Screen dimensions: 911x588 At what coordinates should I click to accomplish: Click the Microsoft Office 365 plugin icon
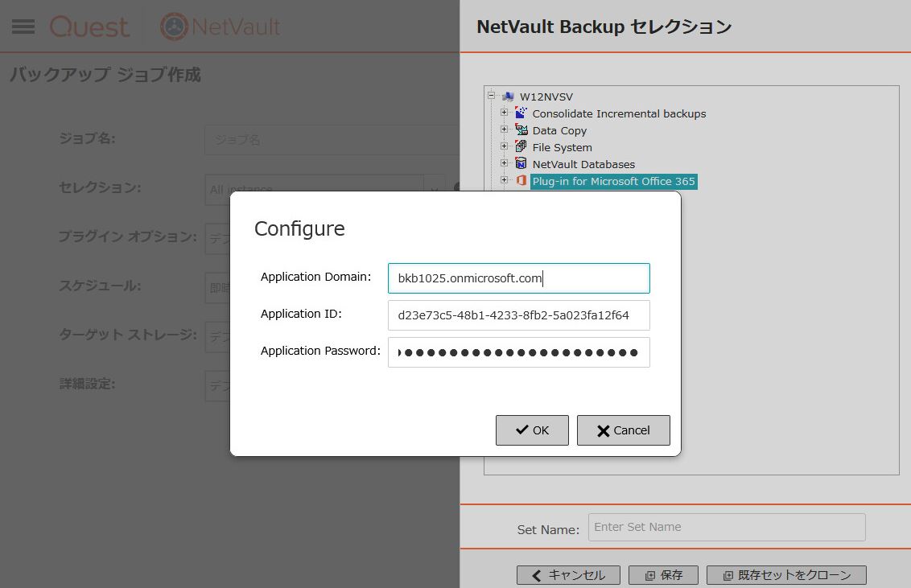(x=521, y=180)
